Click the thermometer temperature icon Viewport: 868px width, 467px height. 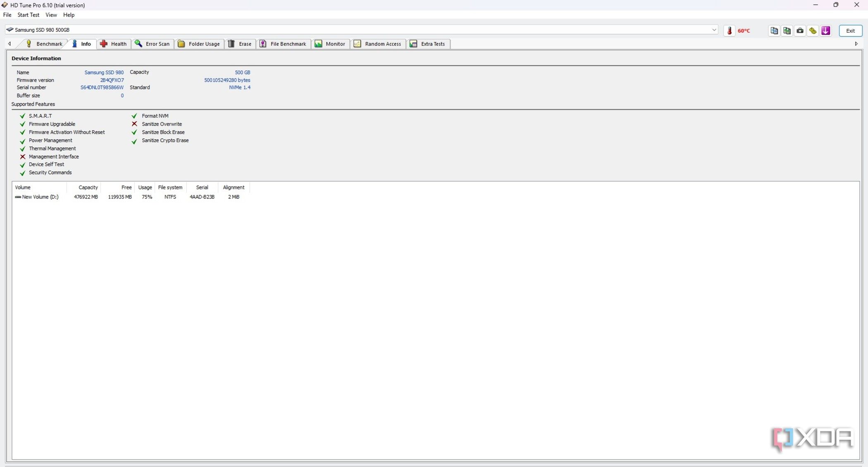point(730,31)
